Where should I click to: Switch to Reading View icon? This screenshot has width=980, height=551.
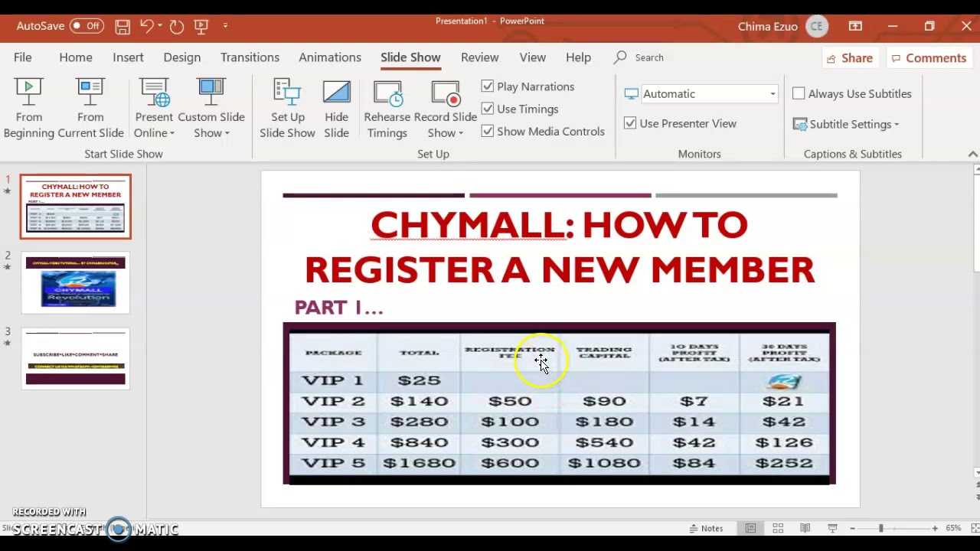tap(805, 528)
